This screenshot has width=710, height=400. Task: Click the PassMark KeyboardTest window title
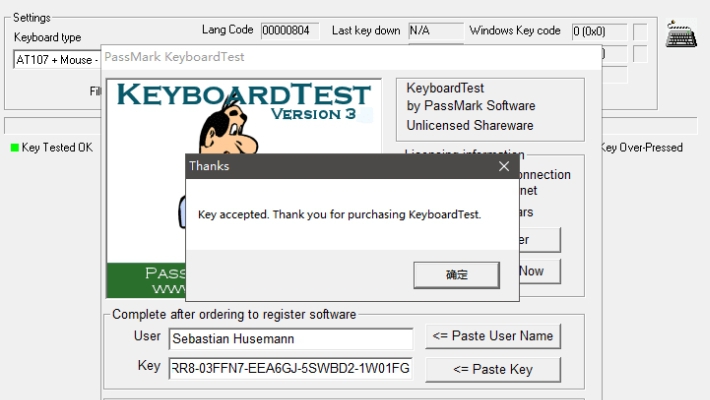click(175, 57)
